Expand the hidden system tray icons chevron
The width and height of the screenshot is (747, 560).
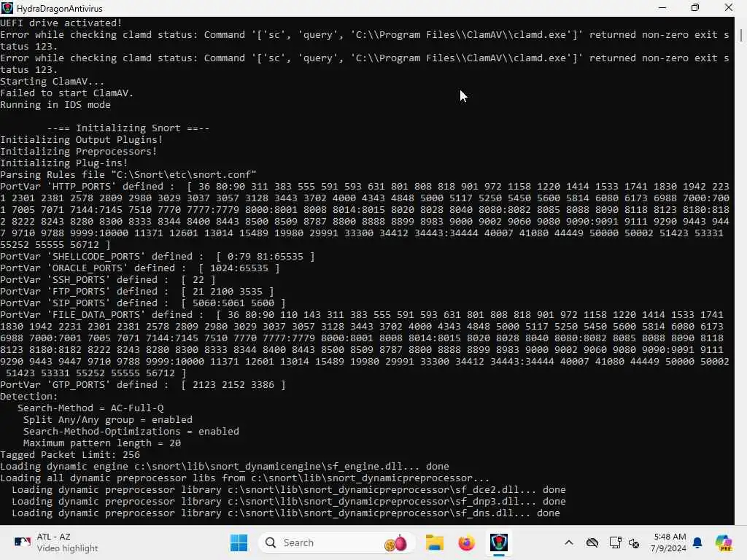tap(569, 542)
